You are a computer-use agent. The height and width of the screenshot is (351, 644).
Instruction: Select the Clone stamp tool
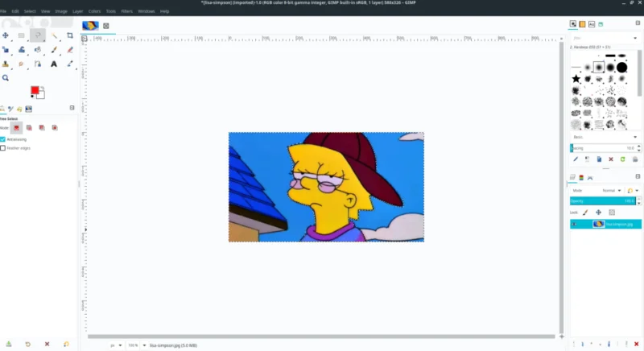[x=6, y=64]
